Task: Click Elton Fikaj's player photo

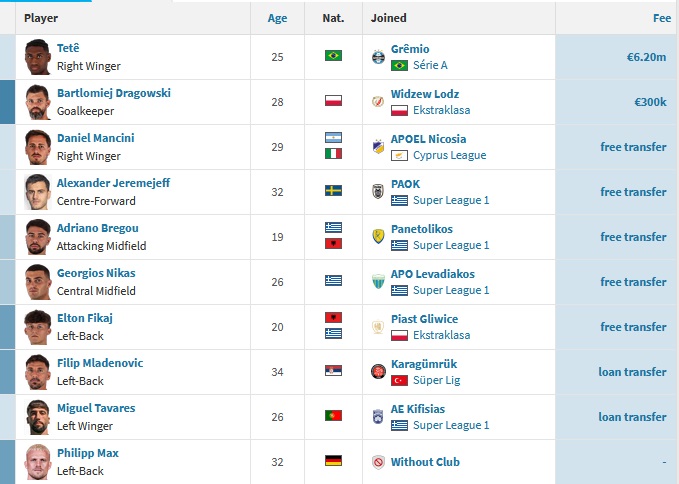Action: click(37, 327)
